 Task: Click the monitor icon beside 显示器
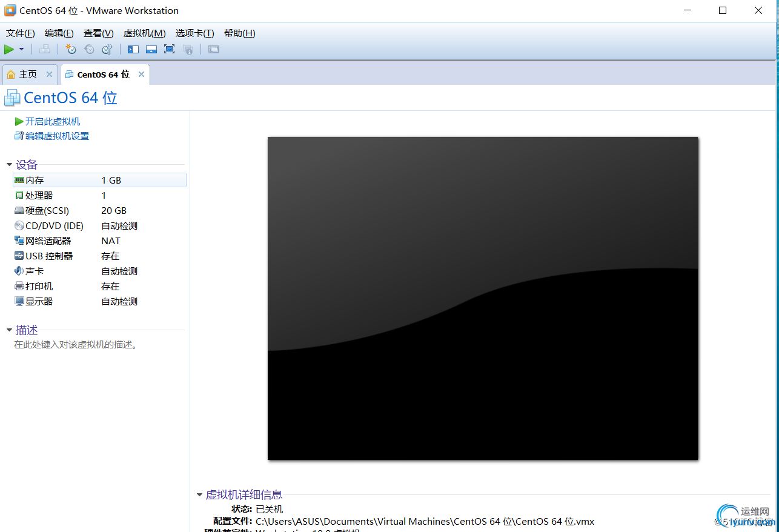(19, 301)
